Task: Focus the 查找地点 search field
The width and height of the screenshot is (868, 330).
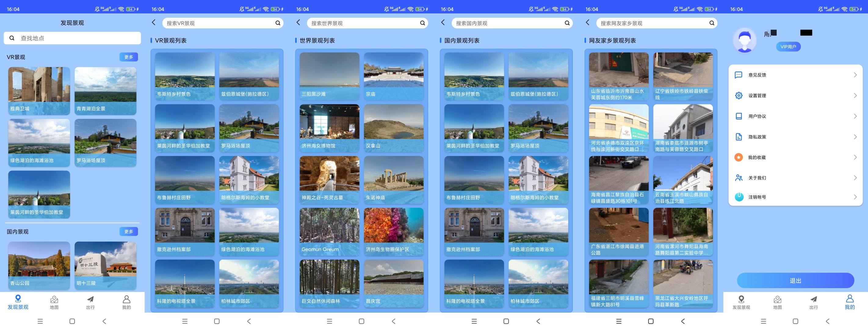Action: [72, 38]
